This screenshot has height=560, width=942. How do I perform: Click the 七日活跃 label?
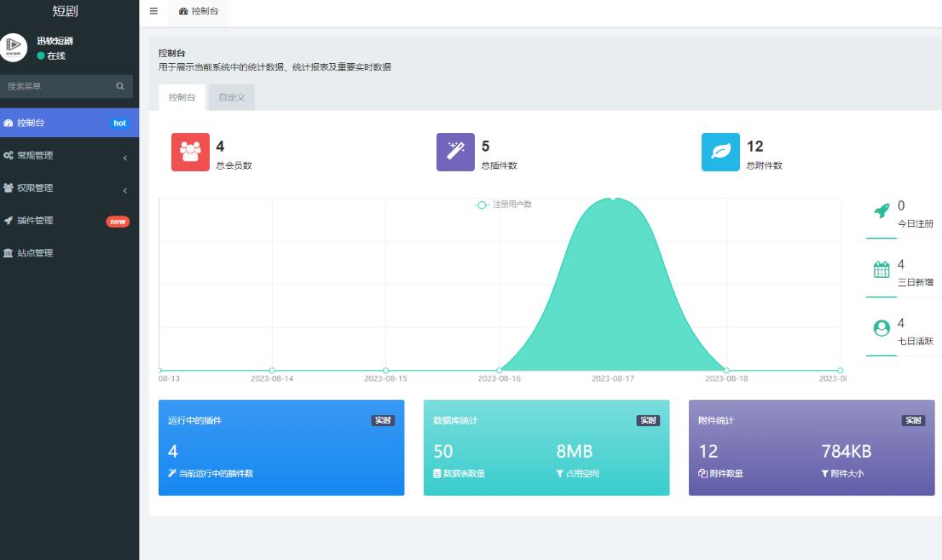[916, 341]
